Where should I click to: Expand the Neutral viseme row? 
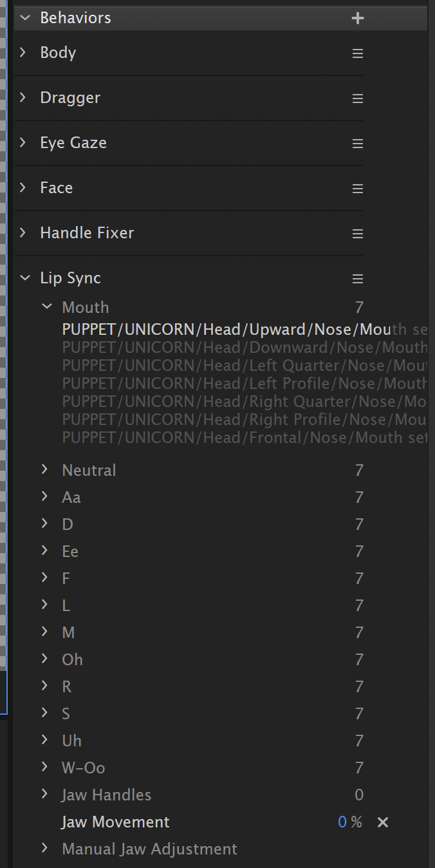tap(45, 469)
